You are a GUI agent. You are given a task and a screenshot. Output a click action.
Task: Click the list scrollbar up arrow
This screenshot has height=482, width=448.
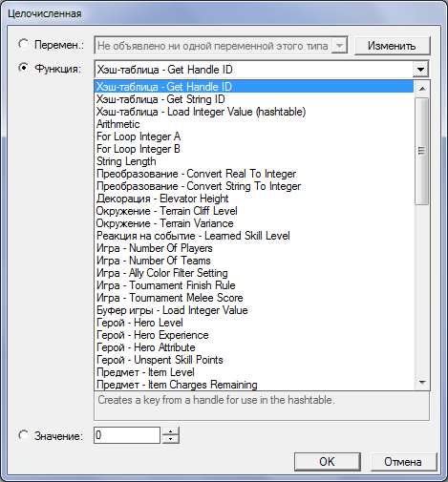coord(422,89)
